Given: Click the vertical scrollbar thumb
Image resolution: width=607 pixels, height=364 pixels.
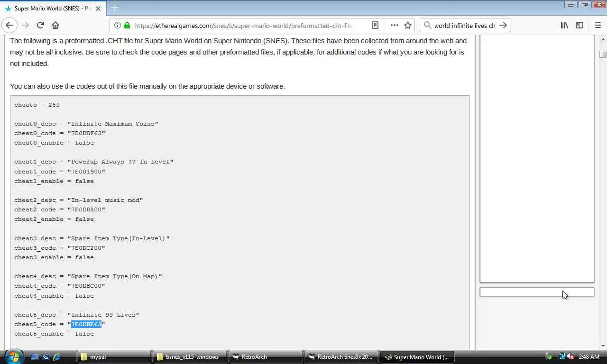Looking at the screenshot, I should click(x=603, y=54).
